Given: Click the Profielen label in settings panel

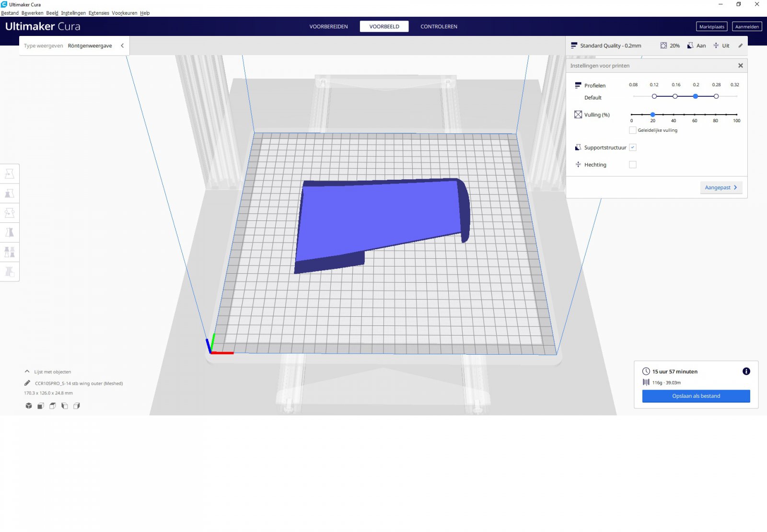Looking at the screenshot, I should click(x=595, y=85).
